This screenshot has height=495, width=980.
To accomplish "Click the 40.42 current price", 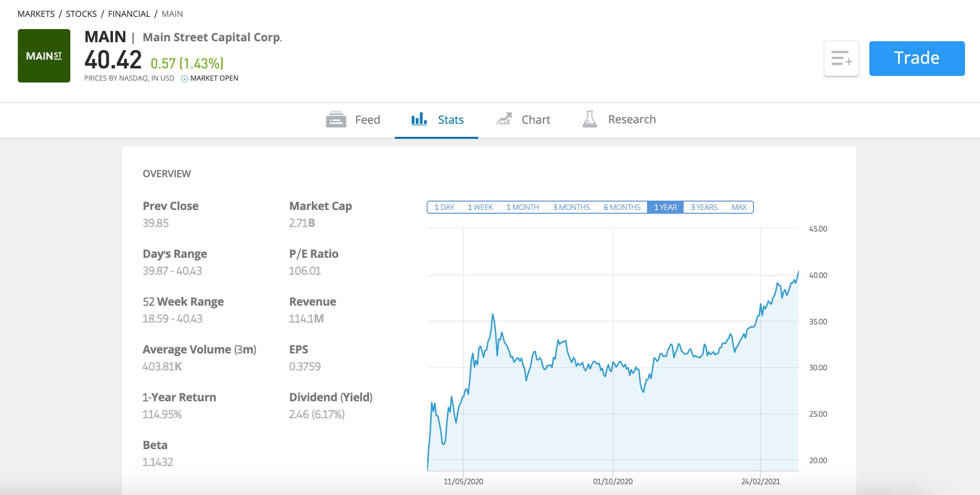I will (113, 60).
